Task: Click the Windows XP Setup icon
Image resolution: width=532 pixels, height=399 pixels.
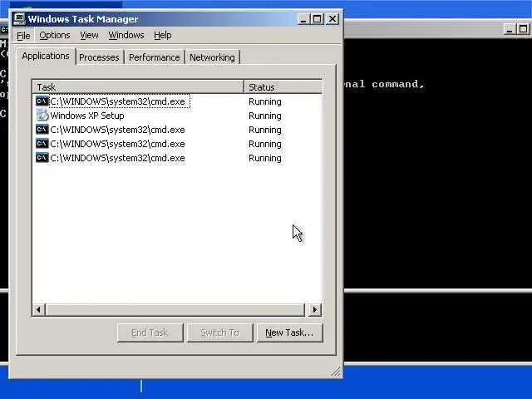Action: [42, 116]
